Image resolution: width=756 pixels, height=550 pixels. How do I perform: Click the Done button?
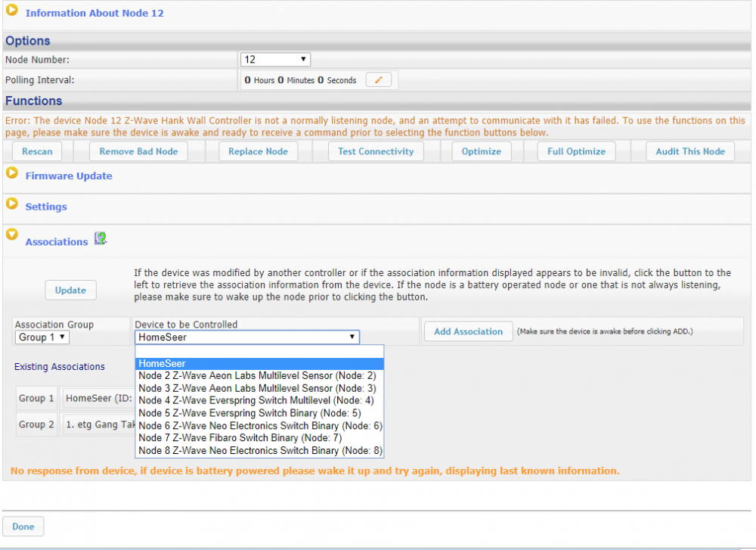coord(23,527)
